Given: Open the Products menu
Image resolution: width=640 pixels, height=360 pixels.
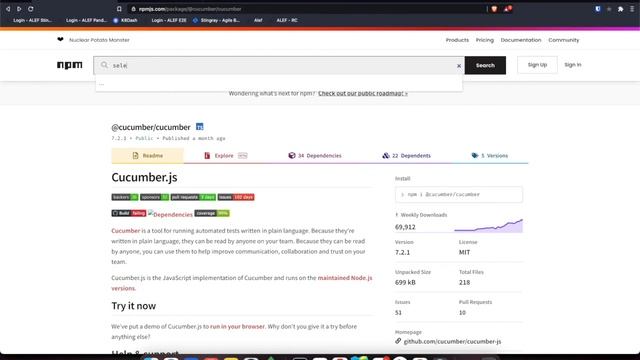Looking at the screenshot, I should pyautogui.click(x=457, y=40).
